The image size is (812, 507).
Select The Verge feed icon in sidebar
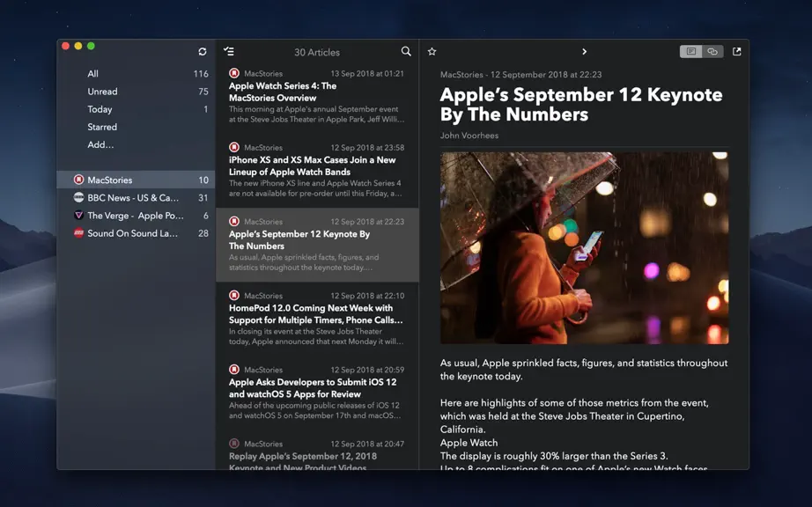(78, 216)
